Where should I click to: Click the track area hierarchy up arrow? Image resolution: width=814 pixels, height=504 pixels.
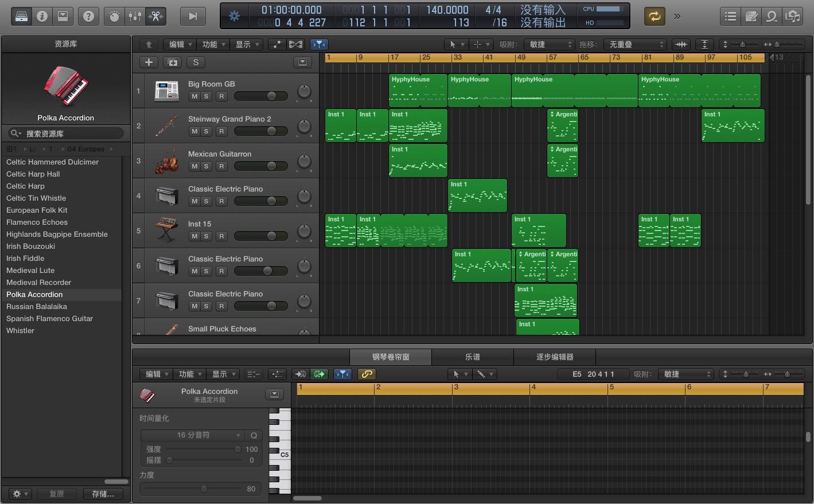149,44
